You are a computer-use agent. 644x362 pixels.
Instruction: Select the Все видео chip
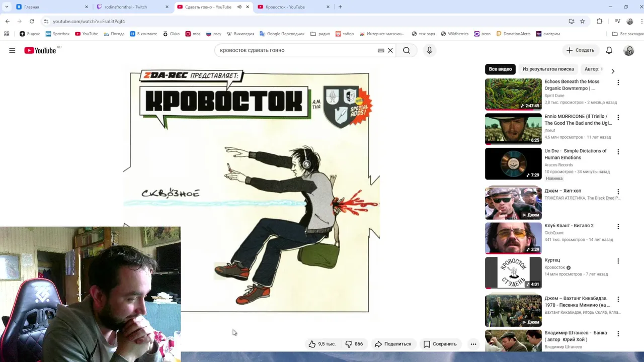[500, 69]
